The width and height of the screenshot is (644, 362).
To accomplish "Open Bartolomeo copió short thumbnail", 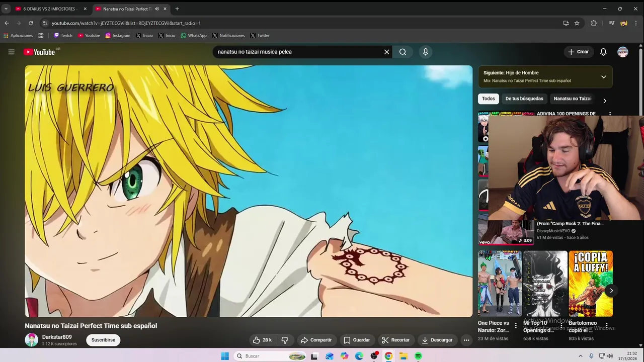I will [591, 284].
